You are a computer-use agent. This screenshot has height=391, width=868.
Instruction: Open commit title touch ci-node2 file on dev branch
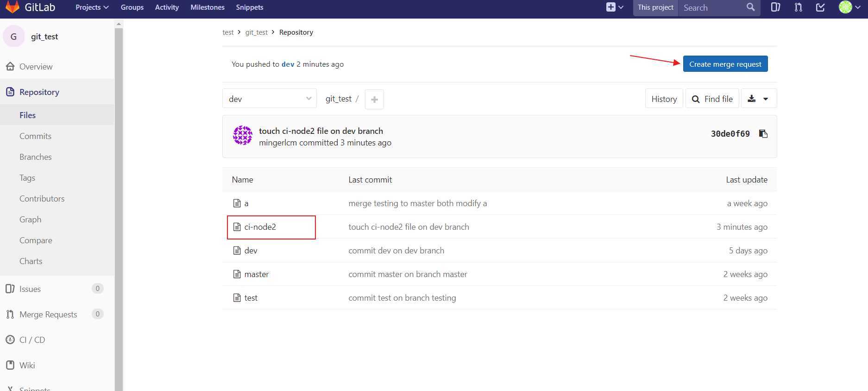pos(321,131)
